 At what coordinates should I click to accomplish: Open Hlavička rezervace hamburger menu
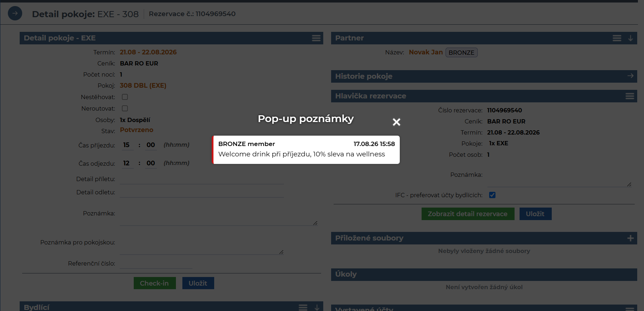(x=630, y=96)
